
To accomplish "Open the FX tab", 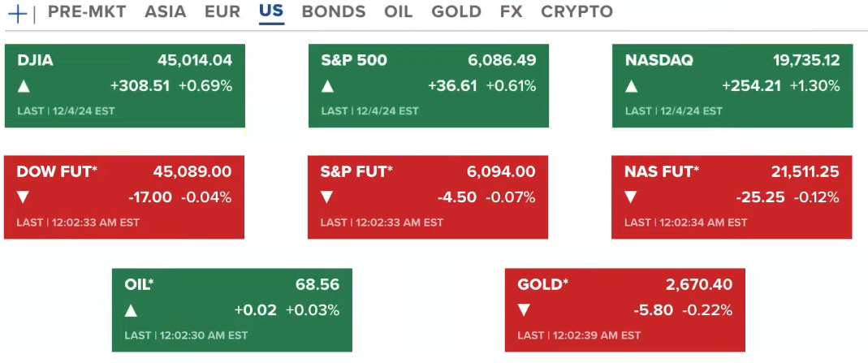I will point(511,12).
